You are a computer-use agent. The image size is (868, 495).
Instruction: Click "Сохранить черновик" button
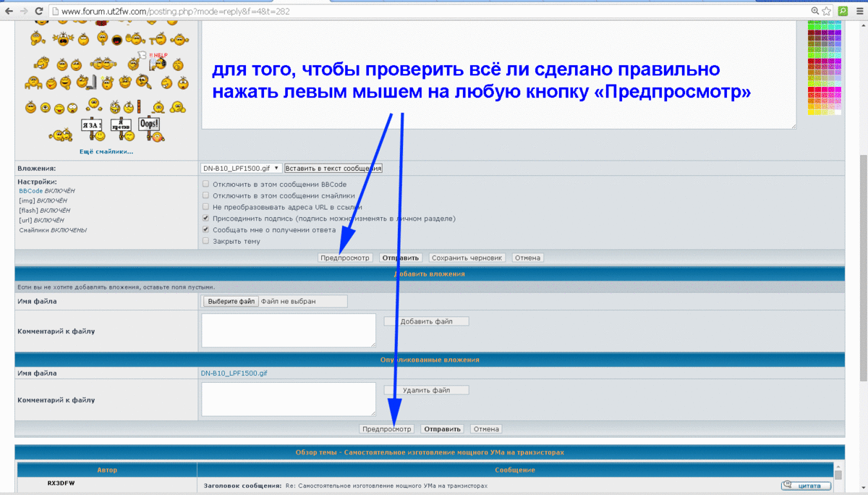pos(467,258)
